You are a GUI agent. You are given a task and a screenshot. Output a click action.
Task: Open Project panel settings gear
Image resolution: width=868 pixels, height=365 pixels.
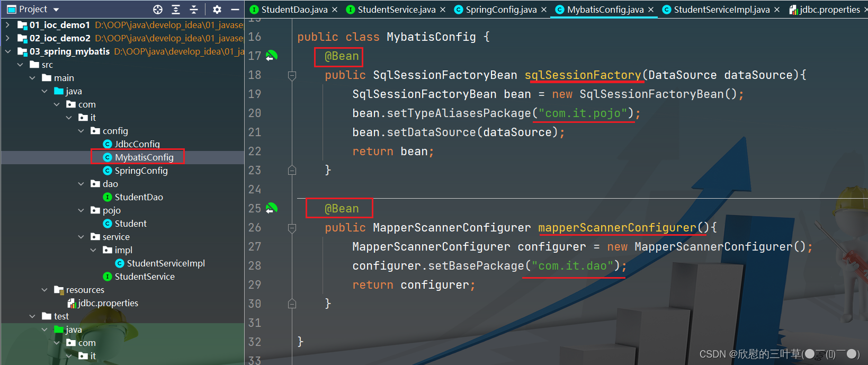[217, 10]
